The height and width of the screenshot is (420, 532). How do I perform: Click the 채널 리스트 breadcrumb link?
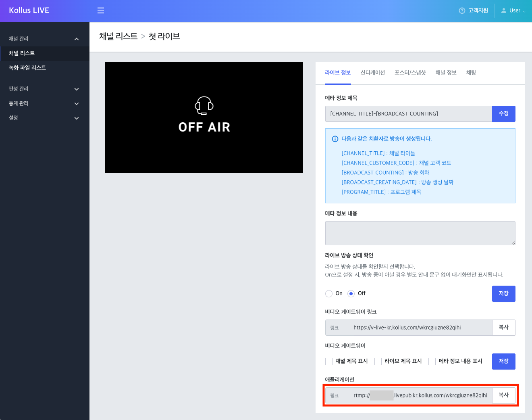(118, 36)
